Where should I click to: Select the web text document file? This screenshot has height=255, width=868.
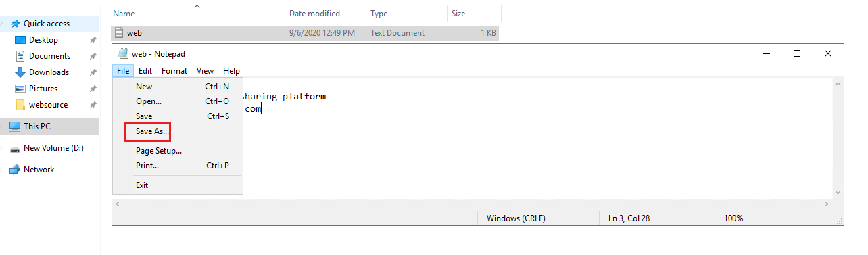(304, 33)
